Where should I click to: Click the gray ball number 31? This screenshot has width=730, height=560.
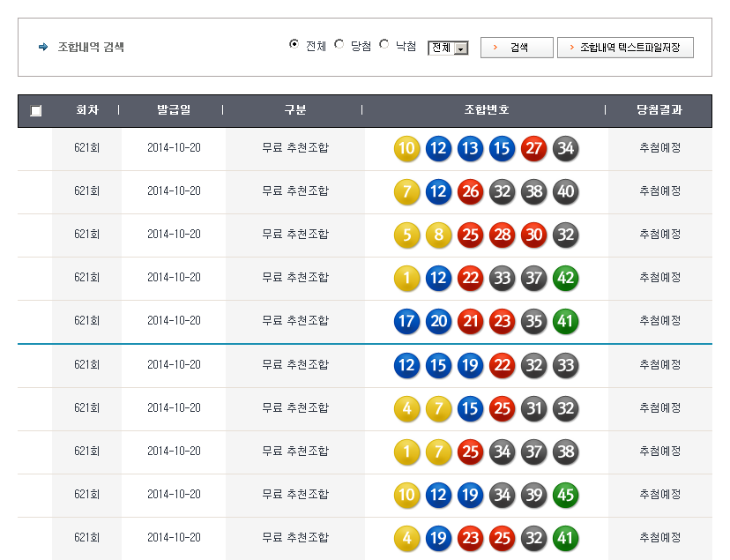[533, 408]
